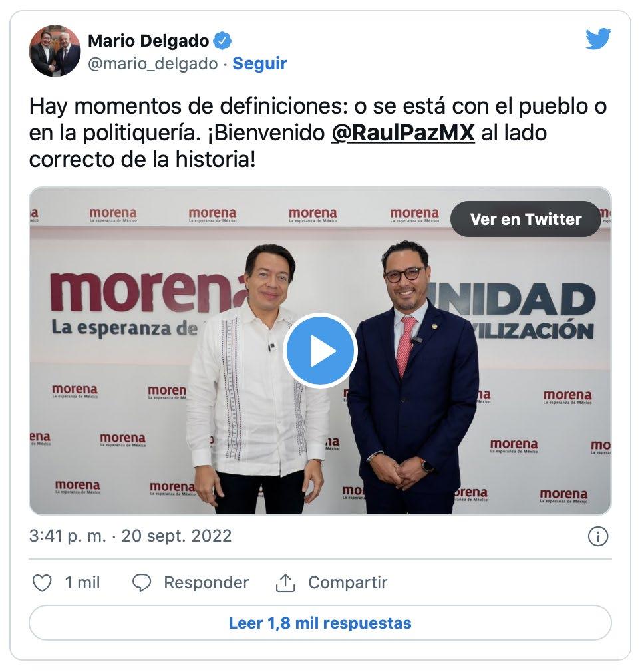
Task: Click the tweet text body
Action: pyautogui.click(x=317, y=133)
